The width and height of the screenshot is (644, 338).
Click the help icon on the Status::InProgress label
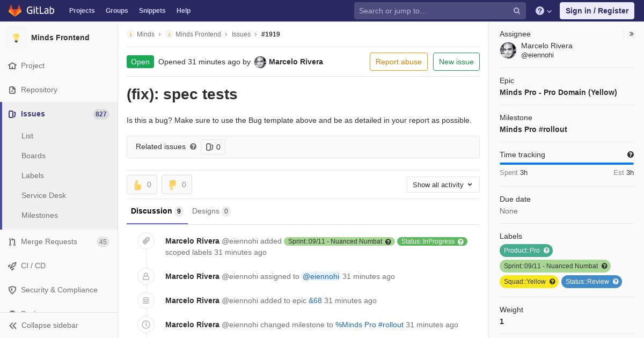point(460,241)
